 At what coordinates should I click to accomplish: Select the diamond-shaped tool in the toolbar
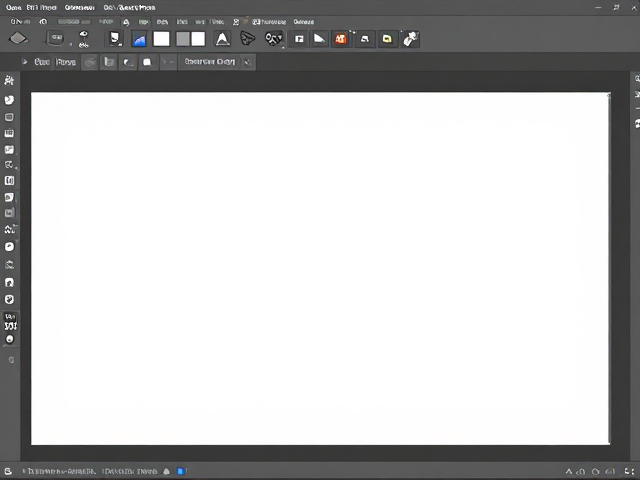click(18, 39)
